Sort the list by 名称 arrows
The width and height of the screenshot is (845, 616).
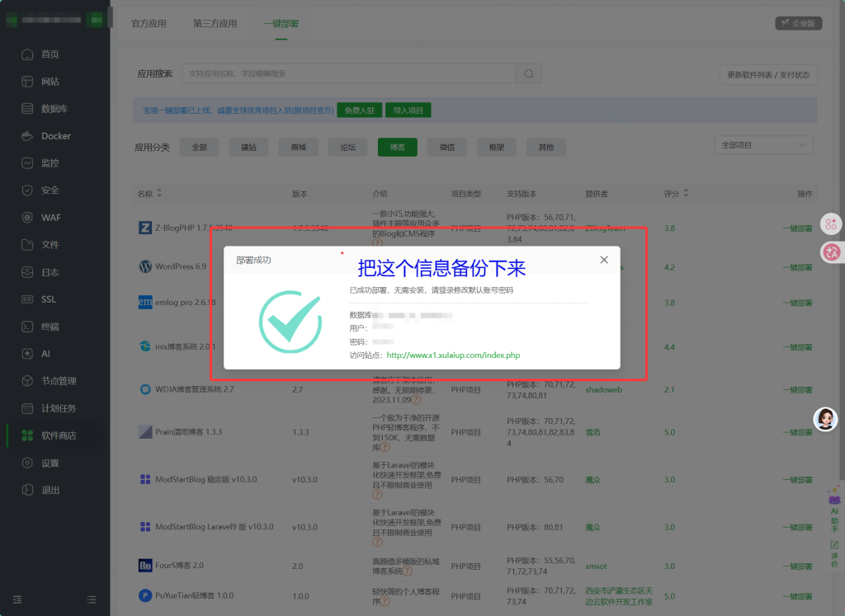pyautogui.click(x=159, y=193)
